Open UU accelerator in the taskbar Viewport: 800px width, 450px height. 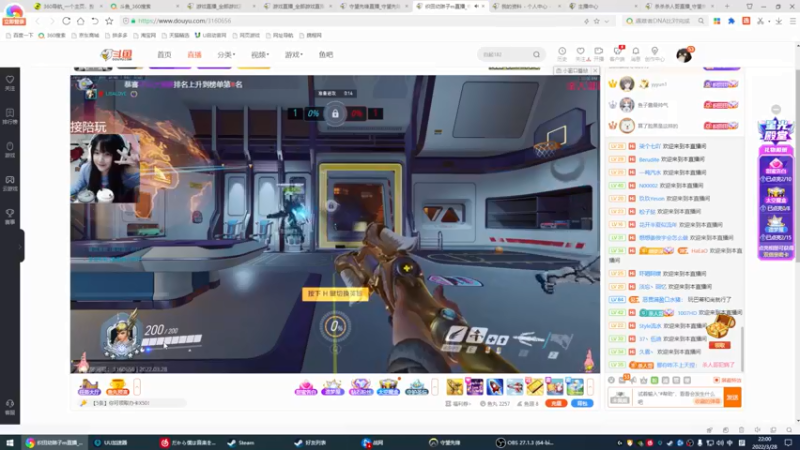pos(111,442)
